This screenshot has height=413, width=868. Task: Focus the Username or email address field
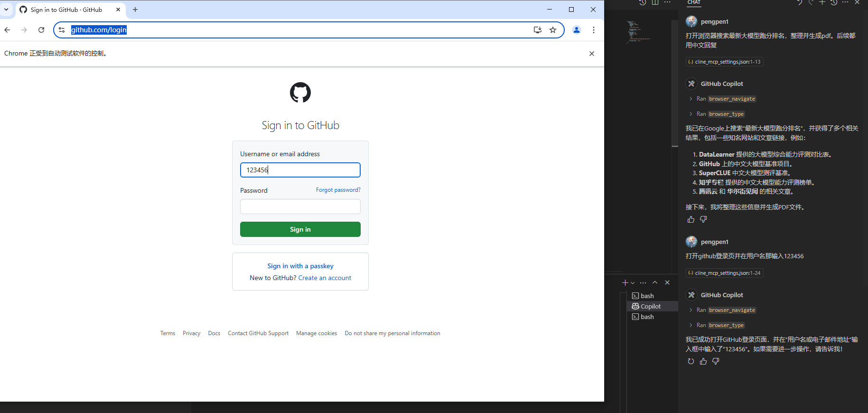click(x=300, y=170)
